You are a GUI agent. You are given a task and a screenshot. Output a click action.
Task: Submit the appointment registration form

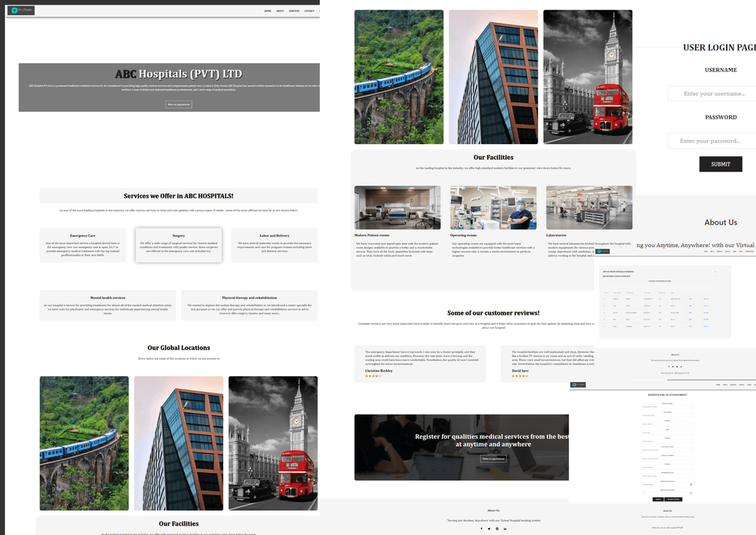tap(658, 499)
